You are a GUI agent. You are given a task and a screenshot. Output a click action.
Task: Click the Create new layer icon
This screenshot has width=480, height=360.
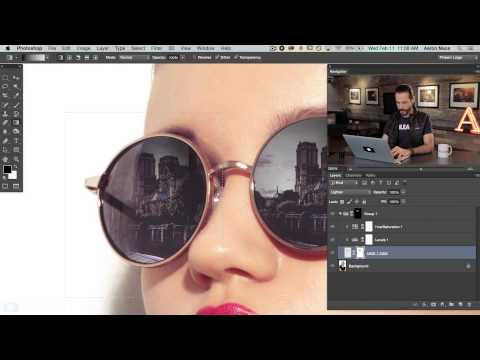460,304
